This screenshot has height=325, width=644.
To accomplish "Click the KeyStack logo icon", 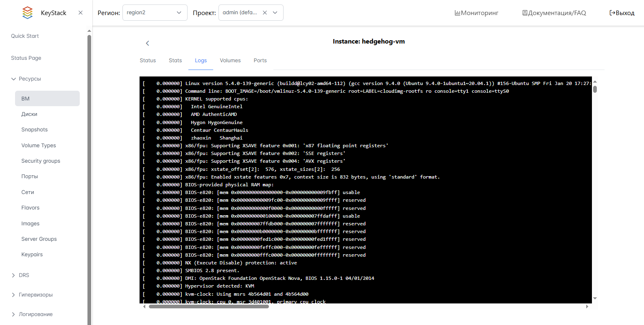I will (27, 13).
